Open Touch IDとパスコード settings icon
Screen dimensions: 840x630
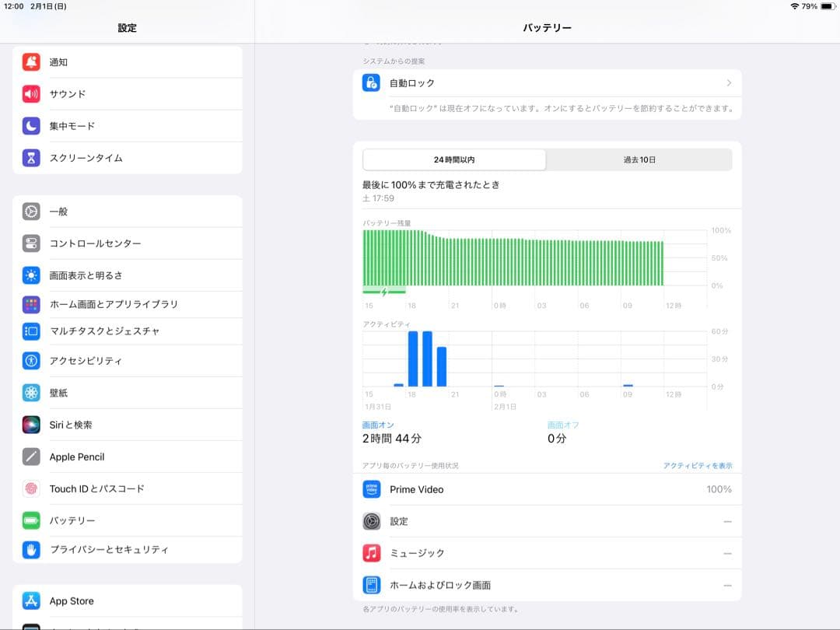coord(32,489)
